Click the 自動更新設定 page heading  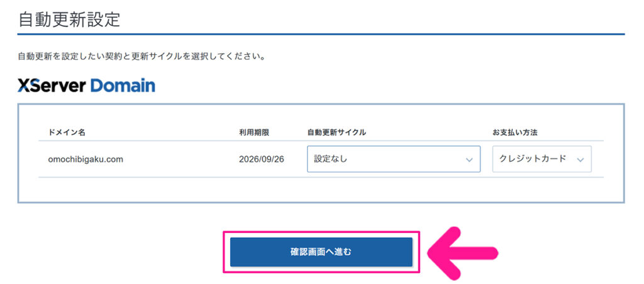[69, 20]
